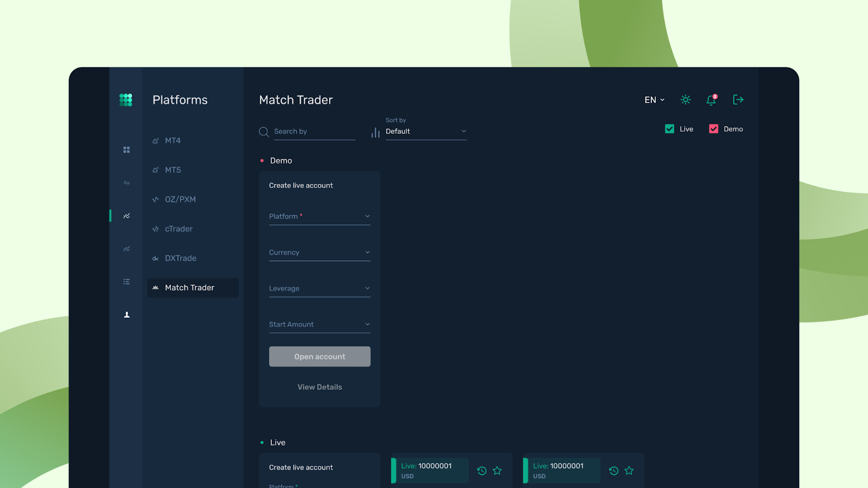Click the active chart icon beside the green marker
Screen dimensions: 868x488
point(126,216)
